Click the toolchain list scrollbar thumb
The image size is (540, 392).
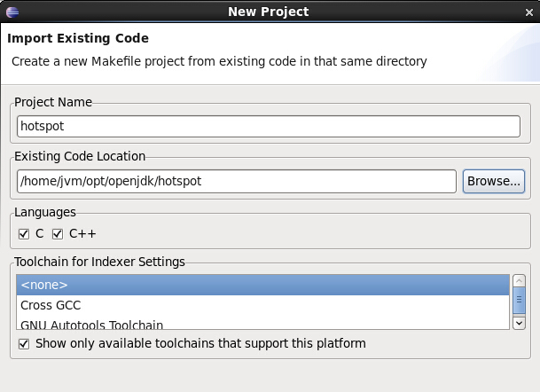[519, 302]
